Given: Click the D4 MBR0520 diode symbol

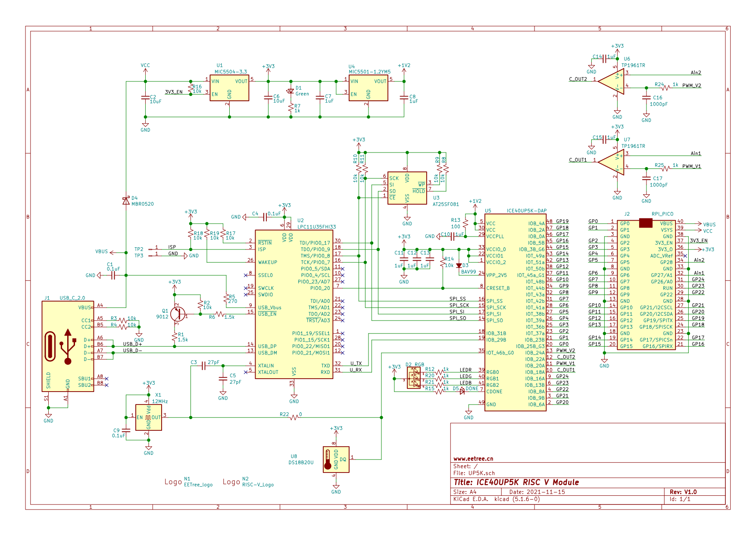Looking at the screenshot, I should pyautogui.click(x=126, y=201).
